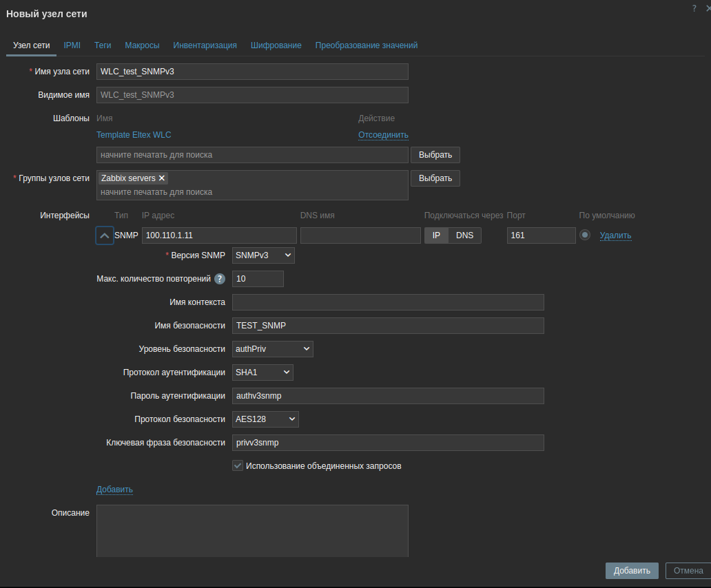Toggle the combined requests checkbox

[238, 466]
